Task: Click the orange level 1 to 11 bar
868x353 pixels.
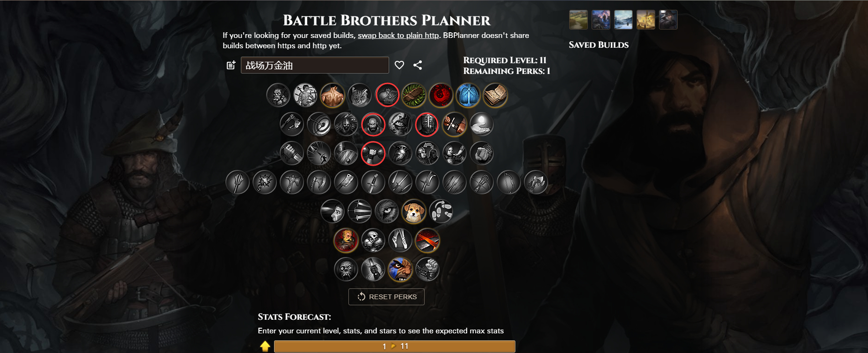Action: (x=394, y=346)
